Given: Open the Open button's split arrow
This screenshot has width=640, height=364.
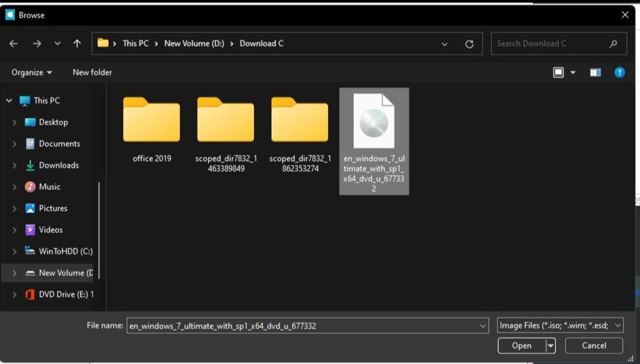Looking at the screenshot, I should (x=551, y=346).
